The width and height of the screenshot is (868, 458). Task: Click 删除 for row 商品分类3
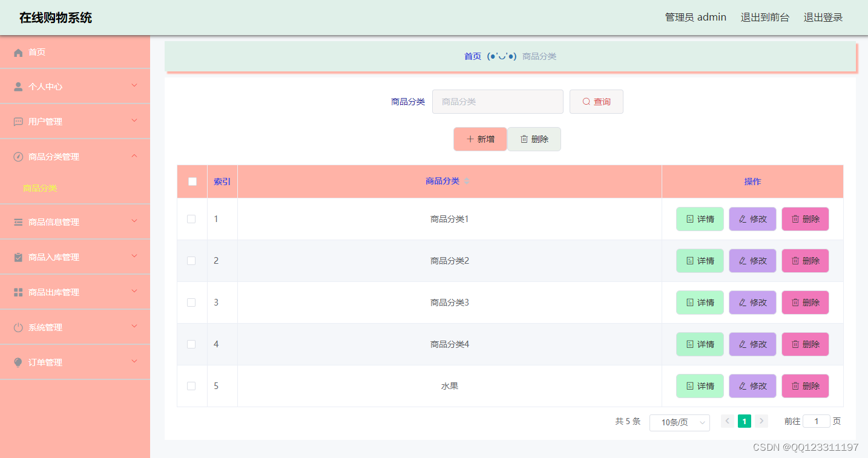tap(805, 303)
